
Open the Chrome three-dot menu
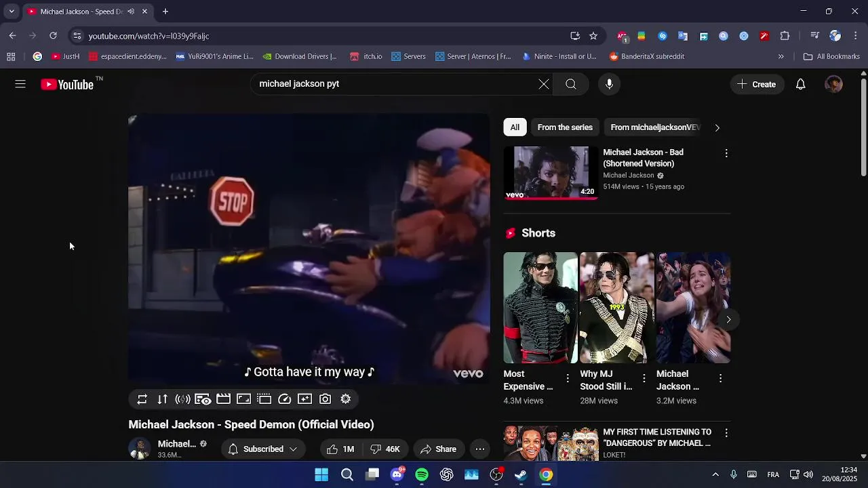point(856,36)
